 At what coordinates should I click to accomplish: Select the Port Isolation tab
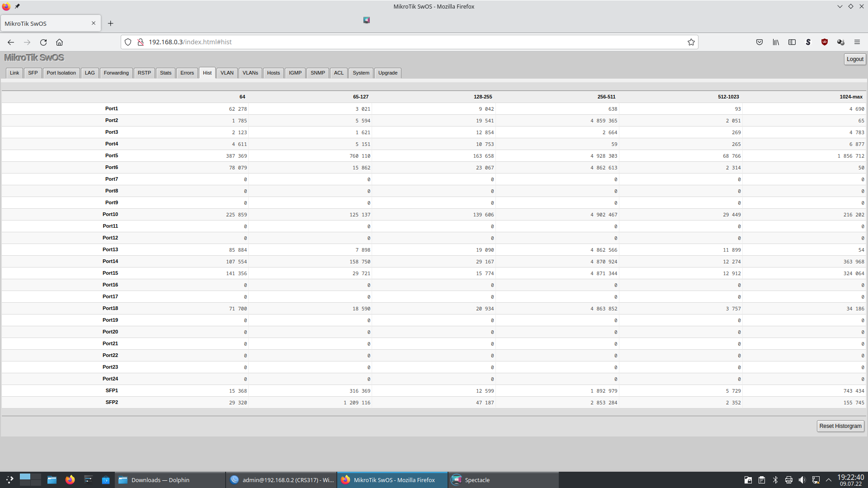[x=61, y=73]
